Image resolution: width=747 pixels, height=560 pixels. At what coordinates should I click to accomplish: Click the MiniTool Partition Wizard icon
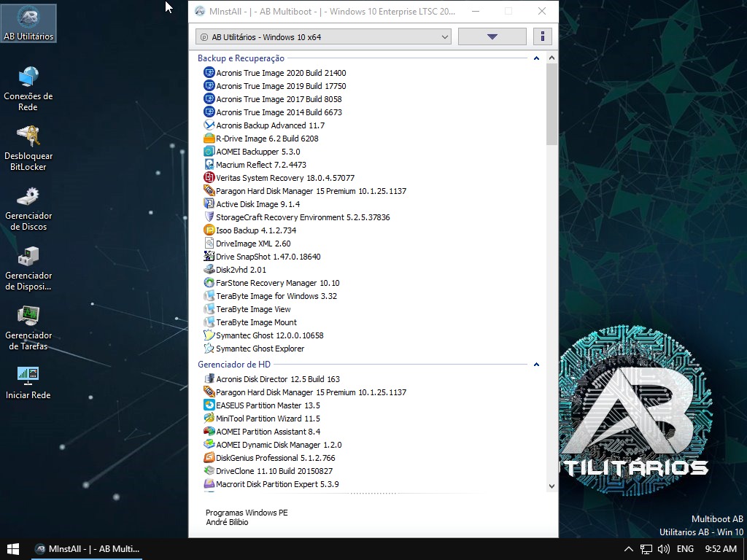pos(209,418)
